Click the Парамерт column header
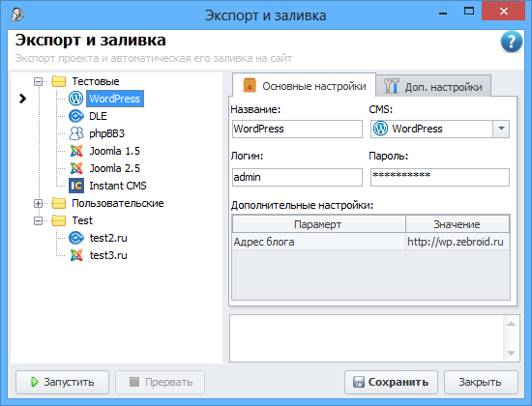This screenshot has width=532, height=406. [319, 224]
